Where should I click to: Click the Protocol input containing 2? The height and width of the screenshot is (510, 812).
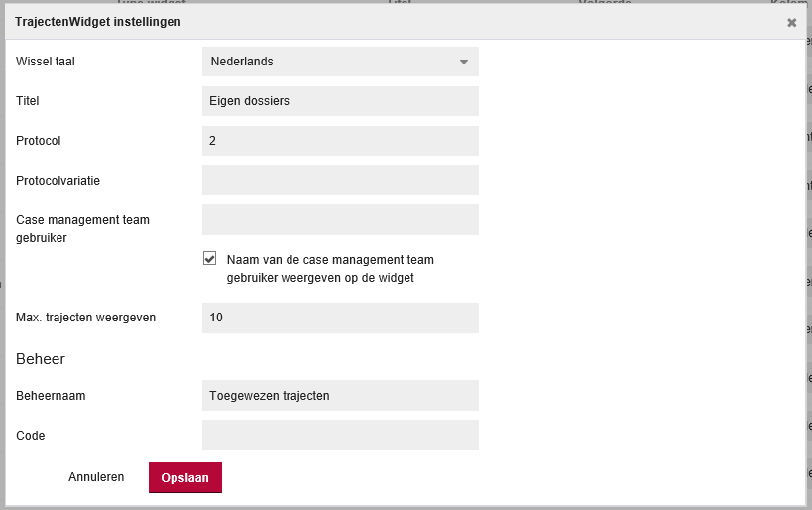click(x=340, y=141)
